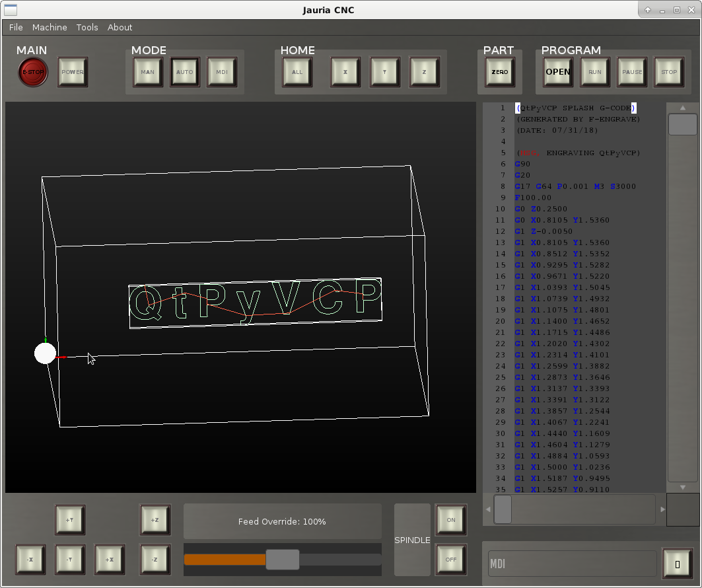Image resolution: width=702 pixels, height=588 pixels.
Task: Click the G-code scroll down arrow
Action: pos(683,487)
